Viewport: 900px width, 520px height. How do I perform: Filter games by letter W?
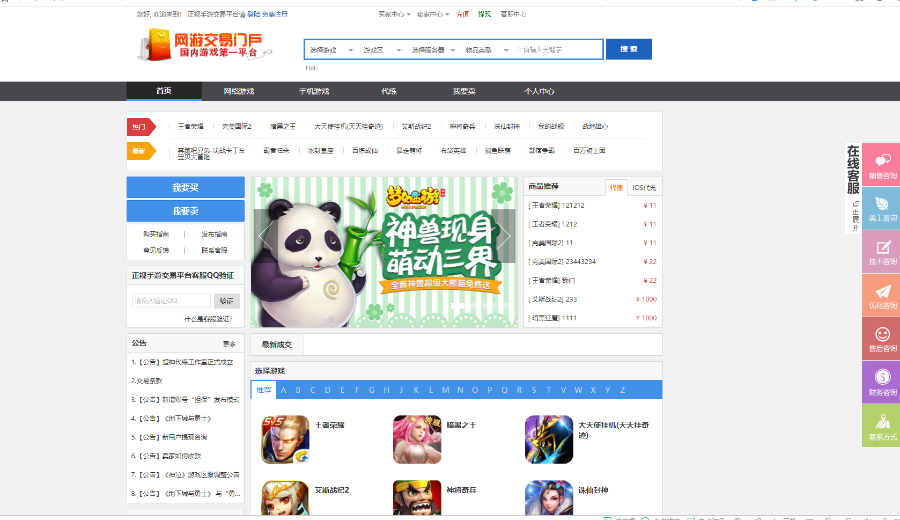point(578,390)
